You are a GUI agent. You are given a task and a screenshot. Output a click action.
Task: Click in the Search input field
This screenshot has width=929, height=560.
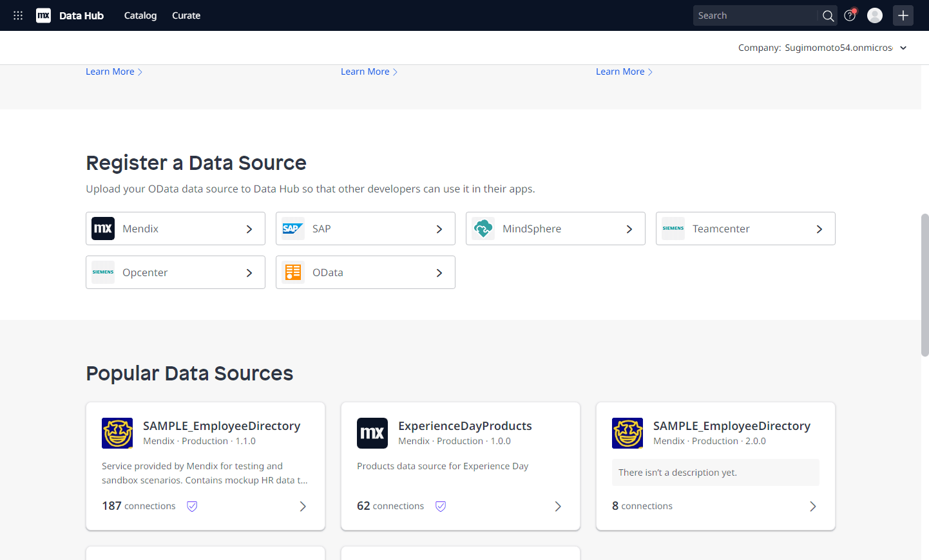[x=754, y=15]
